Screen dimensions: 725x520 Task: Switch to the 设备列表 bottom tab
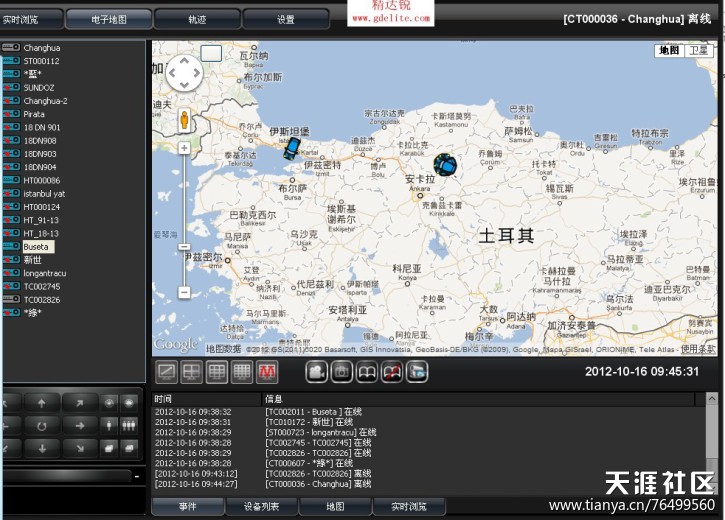click(x=261, y=507)
